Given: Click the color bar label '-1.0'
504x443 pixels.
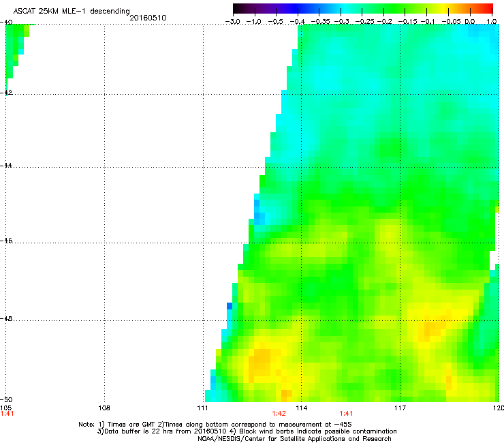Looking at the screenshot, I should pyautogui.click(x=254, y=22).
